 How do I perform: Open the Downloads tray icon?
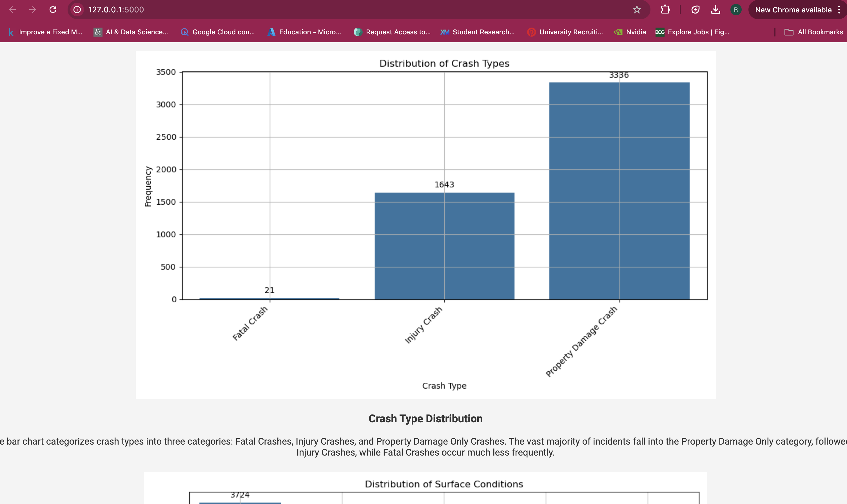716,10
